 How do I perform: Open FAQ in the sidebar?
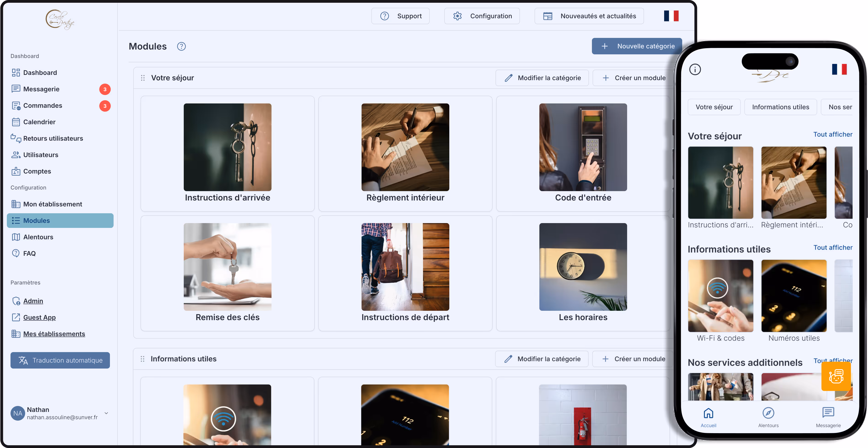(60, 253)
